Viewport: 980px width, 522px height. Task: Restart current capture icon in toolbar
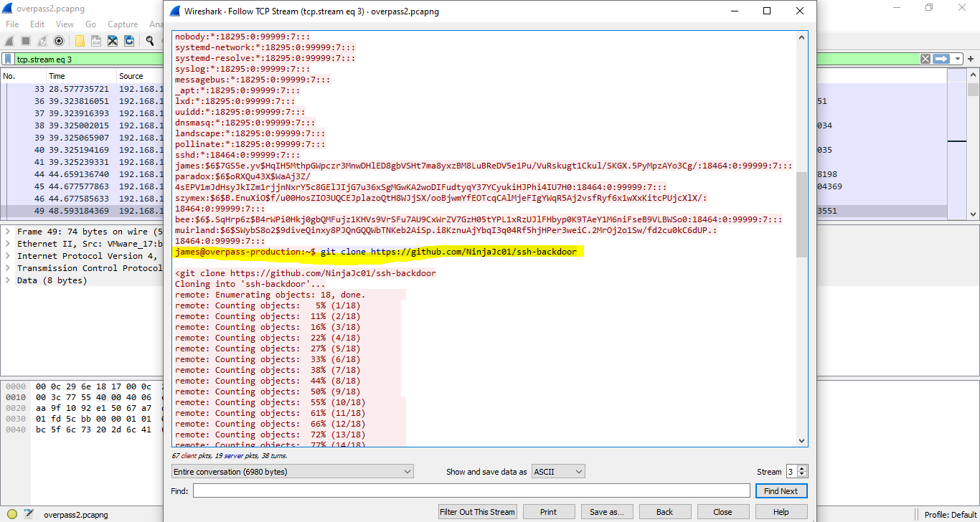[x=42, y=42]
